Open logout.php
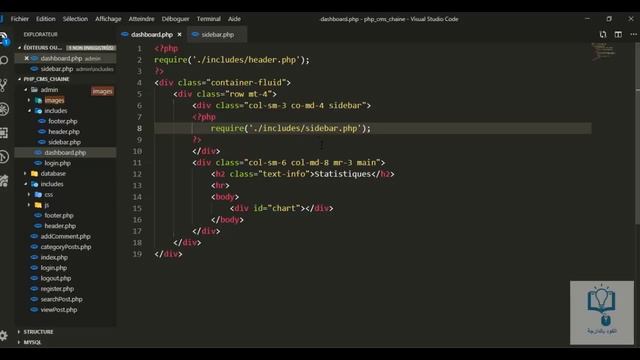Viewport: 640px width, 360px height. point(56,278)
